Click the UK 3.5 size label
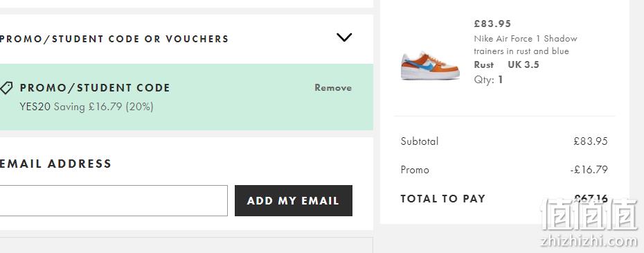The width and height of the screenshot is (644, 253). tap(524, 64)
